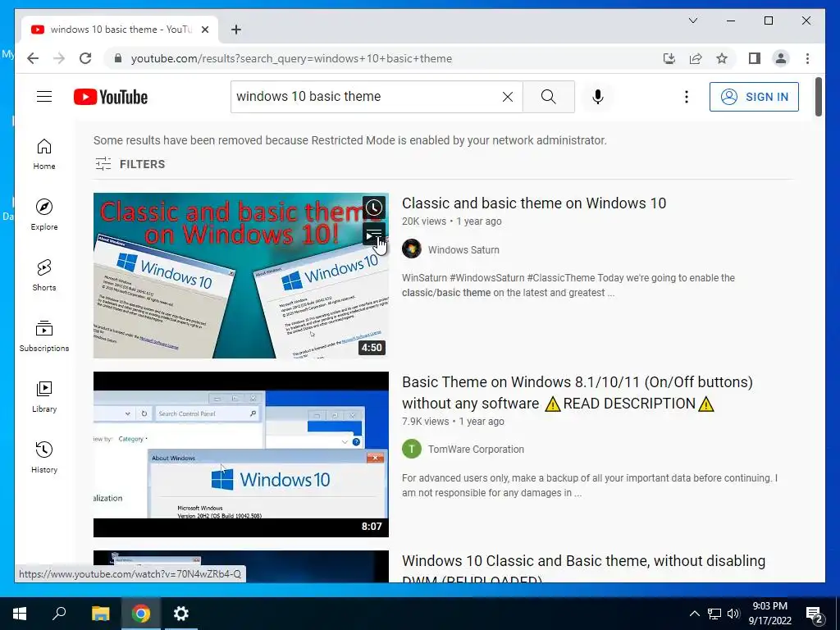Show hidden tray icons
840x630 pixels.
694,614
